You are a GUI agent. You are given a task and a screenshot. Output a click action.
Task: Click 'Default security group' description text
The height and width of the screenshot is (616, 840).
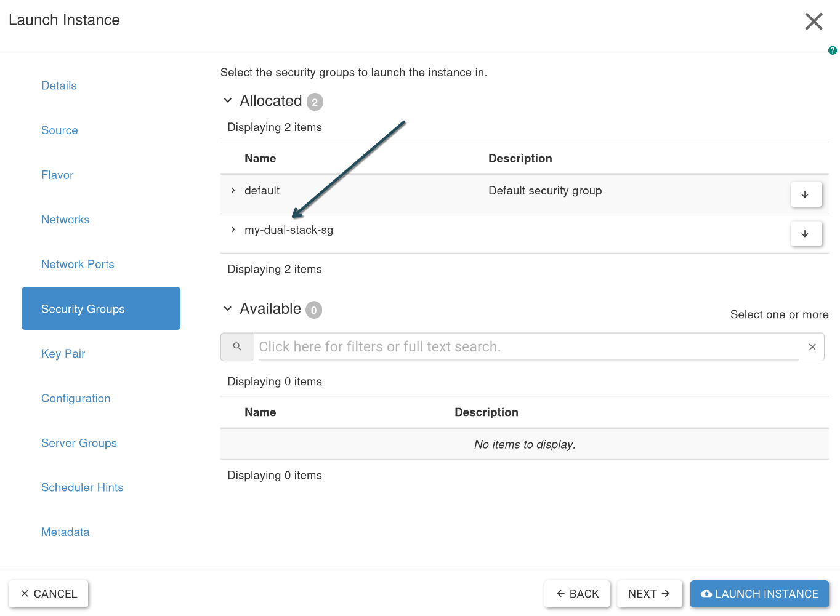tap(545, 191)
